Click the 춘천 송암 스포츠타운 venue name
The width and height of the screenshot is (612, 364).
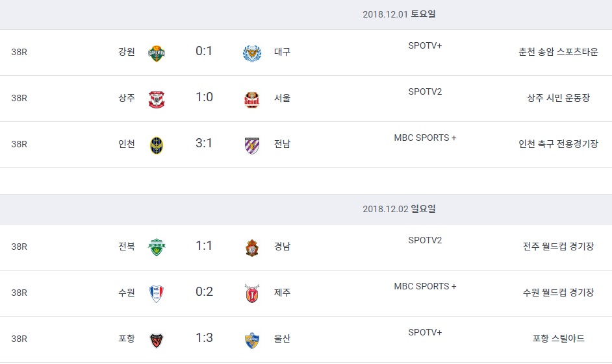pyautogui.click(x=558, y=52)
